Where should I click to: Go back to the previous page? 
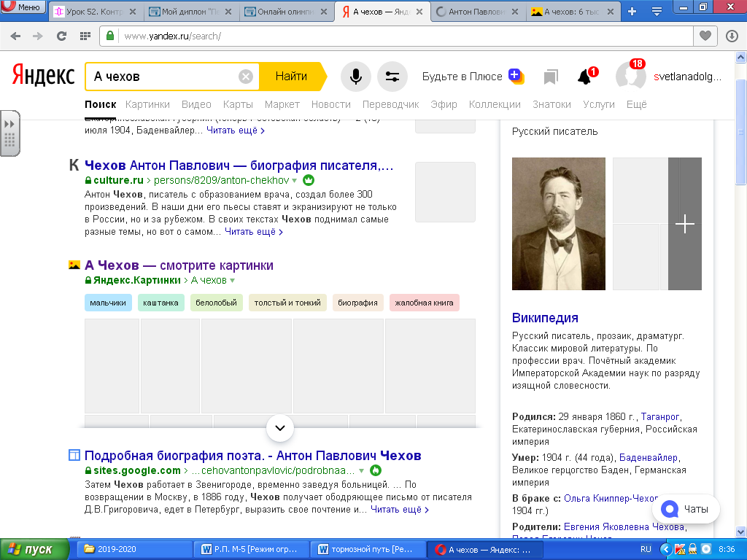pos(15,36)
